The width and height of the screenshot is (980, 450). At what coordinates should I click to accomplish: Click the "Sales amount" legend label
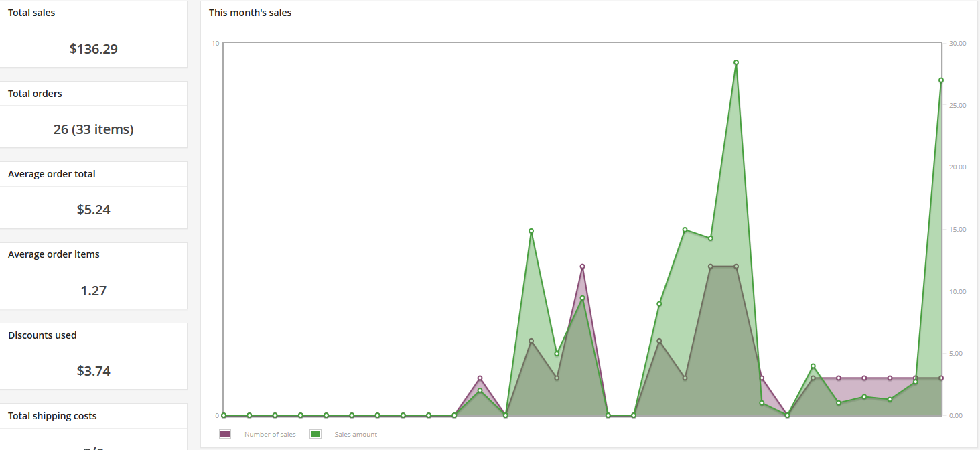pyautogui.click(x=356, y=435)
